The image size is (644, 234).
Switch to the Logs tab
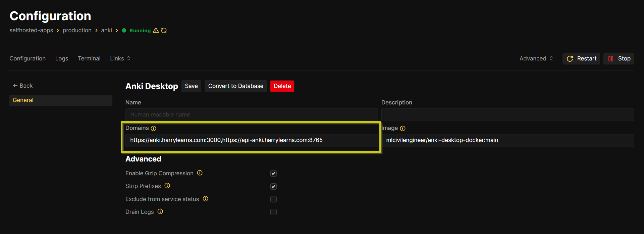tap(62, 58)
